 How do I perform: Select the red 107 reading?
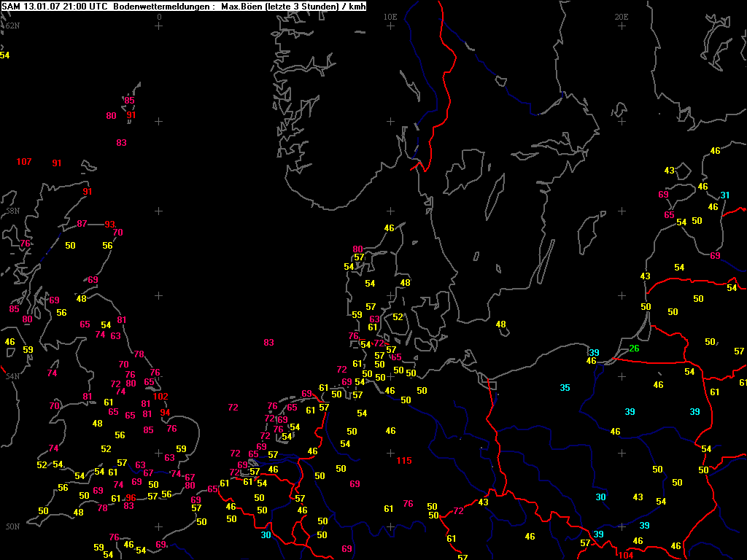[x=24, y=162]
